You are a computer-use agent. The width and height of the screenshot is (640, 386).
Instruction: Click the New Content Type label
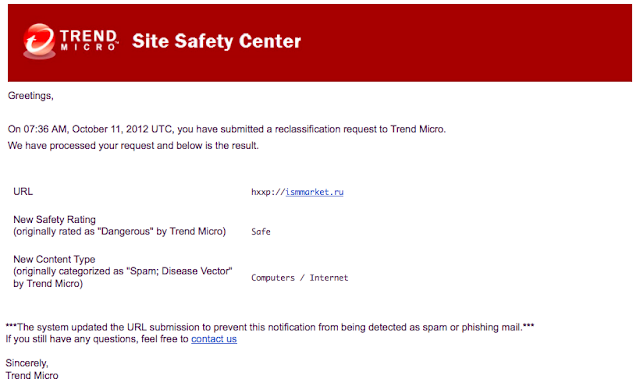54,260
